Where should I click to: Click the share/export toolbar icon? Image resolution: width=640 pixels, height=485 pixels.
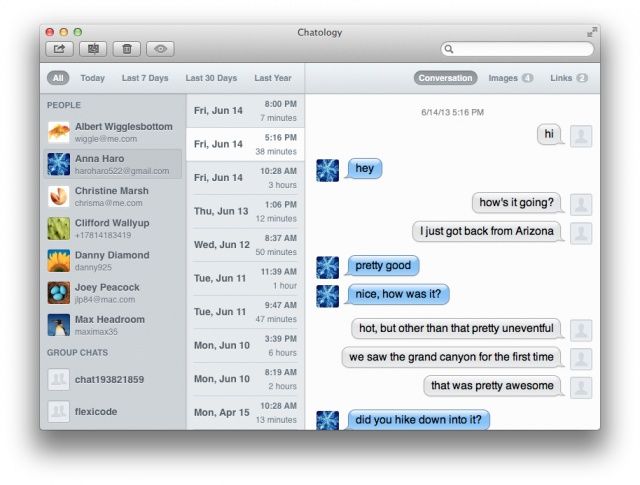[58, 48]
